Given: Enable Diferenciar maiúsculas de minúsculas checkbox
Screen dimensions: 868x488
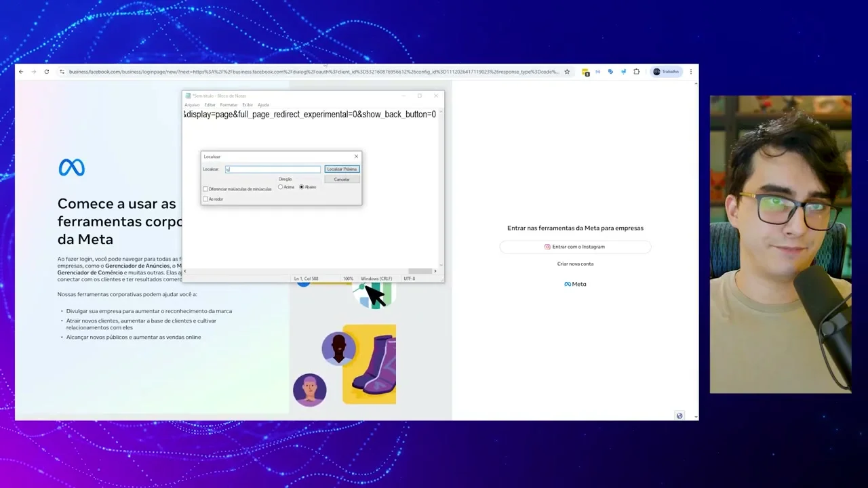Looking at the screenshot, I should click(x=205, y=189).
